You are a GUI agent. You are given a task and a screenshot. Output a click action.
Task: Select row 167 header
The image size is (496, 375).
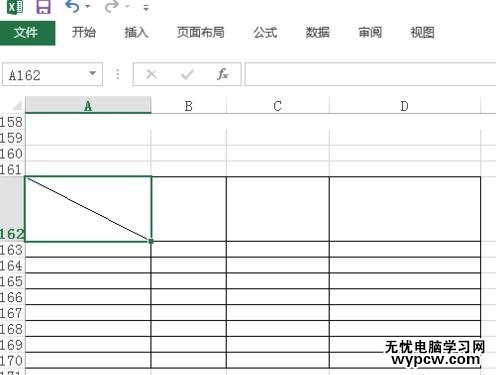pos(12,313)
